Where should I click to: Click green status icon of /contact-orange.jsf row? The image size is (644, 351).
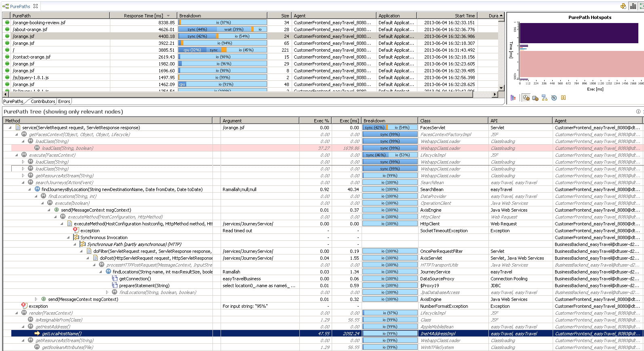7,57
